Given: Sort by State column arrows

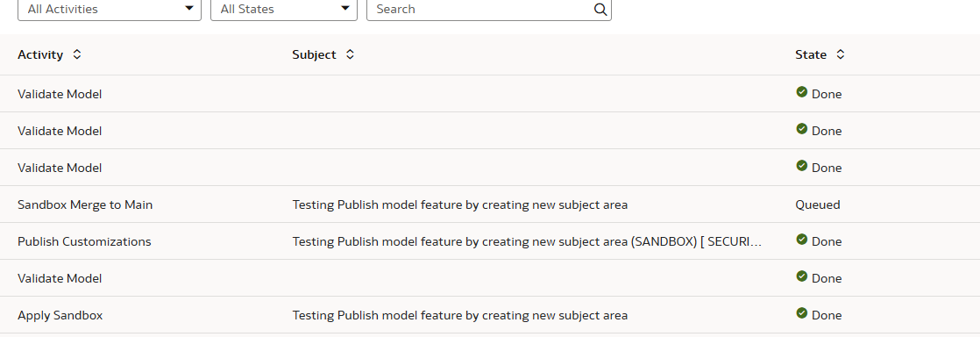Looking at the screenshot, I should pos(841,54).
